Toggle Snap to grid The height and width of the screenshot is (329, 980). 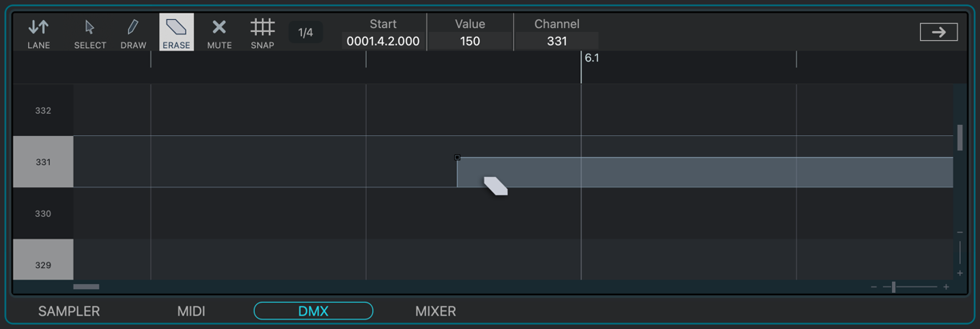point(263,33)
